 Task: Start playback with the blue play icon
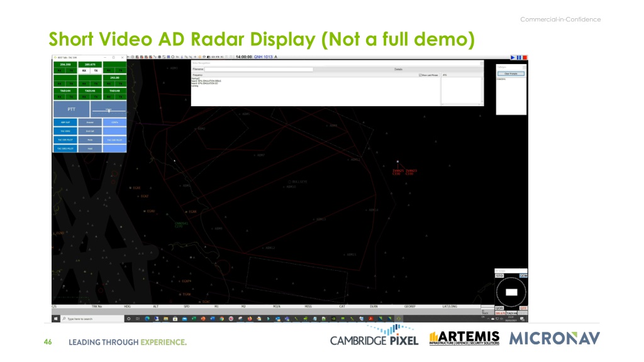[x=513, y=57]
